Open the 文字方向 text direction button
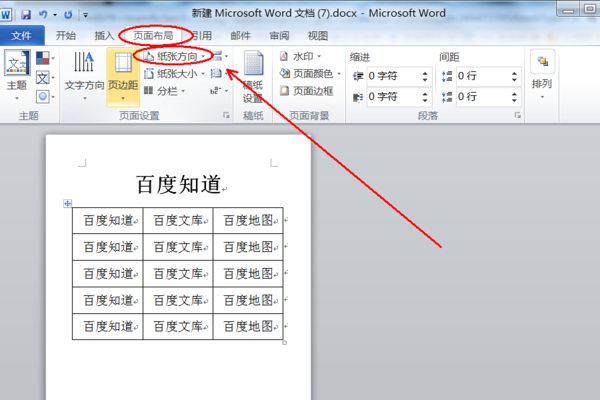The height and width of the screenshot is (400, 600). tap(84, 76)
